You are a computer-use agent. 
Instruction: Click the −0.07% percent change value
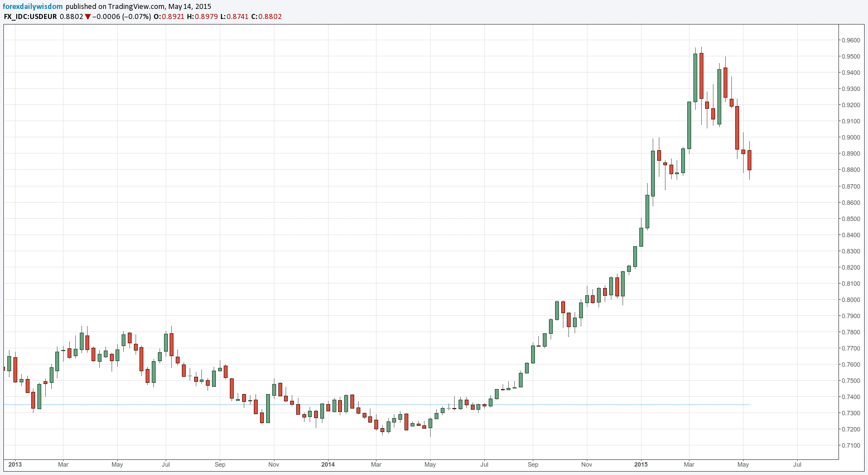tap(137, 17)
